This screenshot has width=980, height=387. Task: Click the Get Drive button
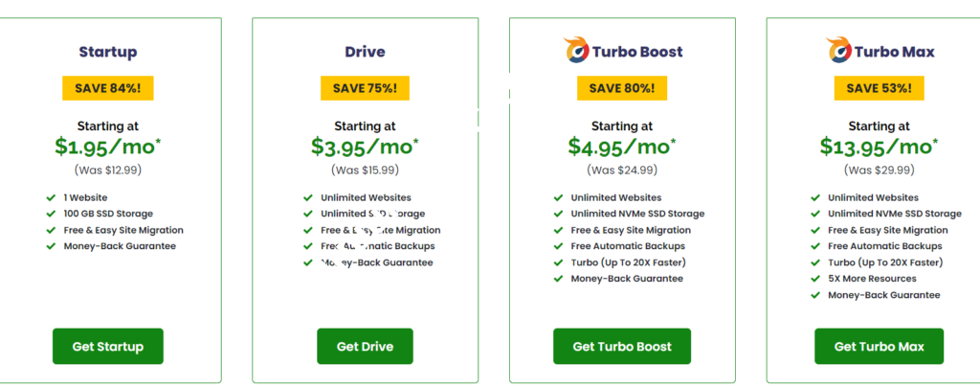click(x=365, y=346)
